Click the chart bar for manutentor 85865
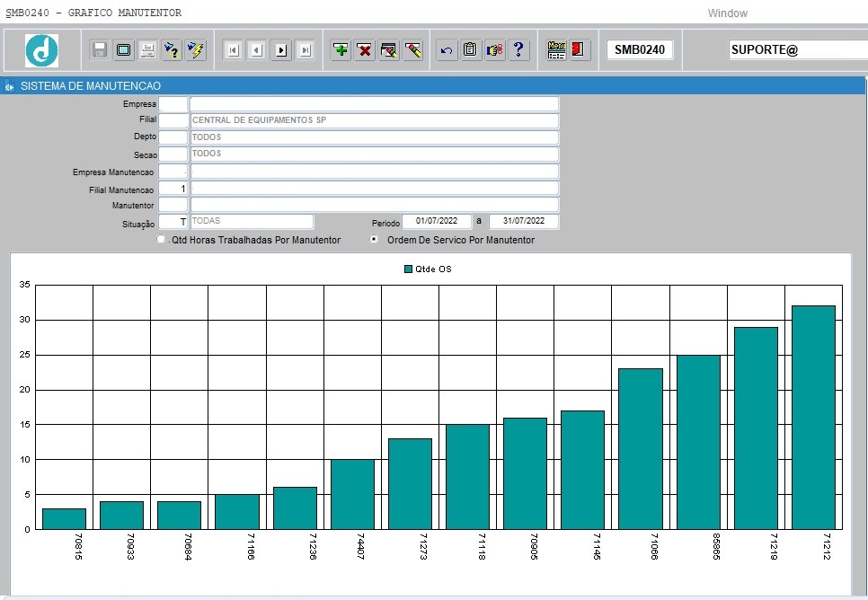This screenshot has height=600, width=868. 698,442
